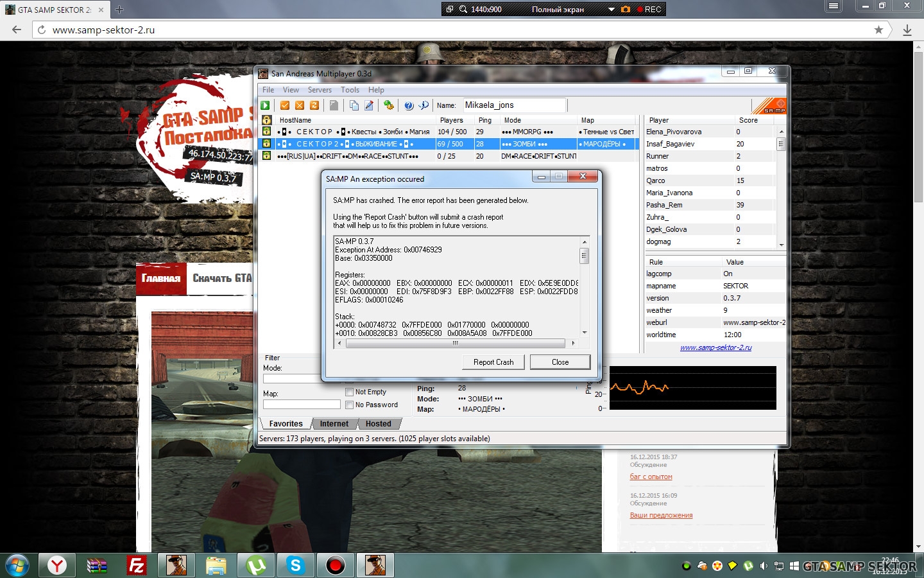This screenshot has height=578, width=924.
Task: Open the Полный экран capture mode dropdown
Action: (x=612, y=9)
